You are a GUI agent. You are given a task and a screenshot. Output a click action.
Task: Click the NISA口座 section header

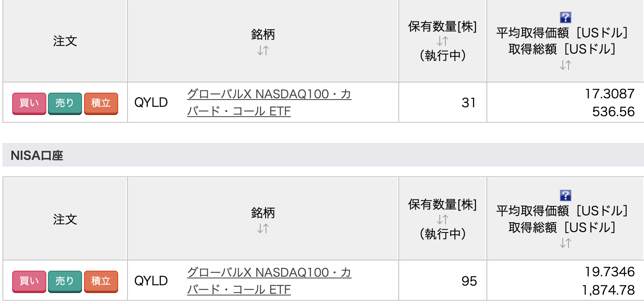37,155
